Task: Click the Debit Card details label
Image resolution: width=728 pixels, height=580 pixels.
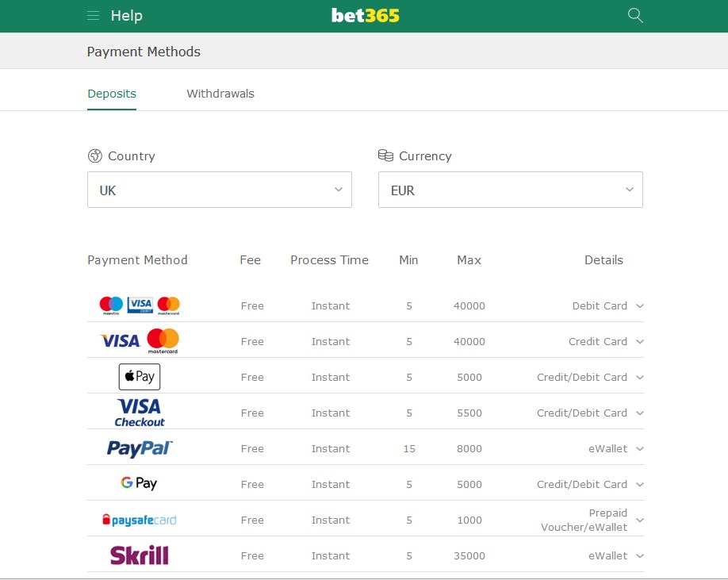Action: [x=600, y=306]
